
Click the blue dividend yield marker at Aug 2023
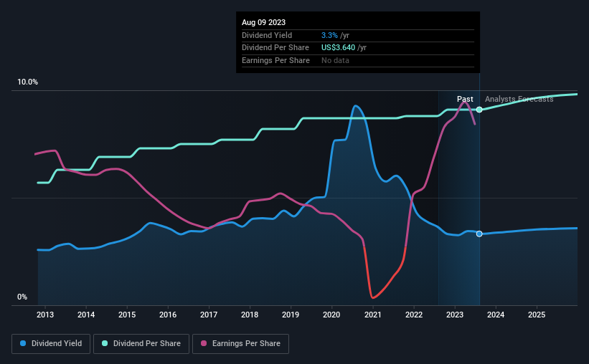coord(479,234)
